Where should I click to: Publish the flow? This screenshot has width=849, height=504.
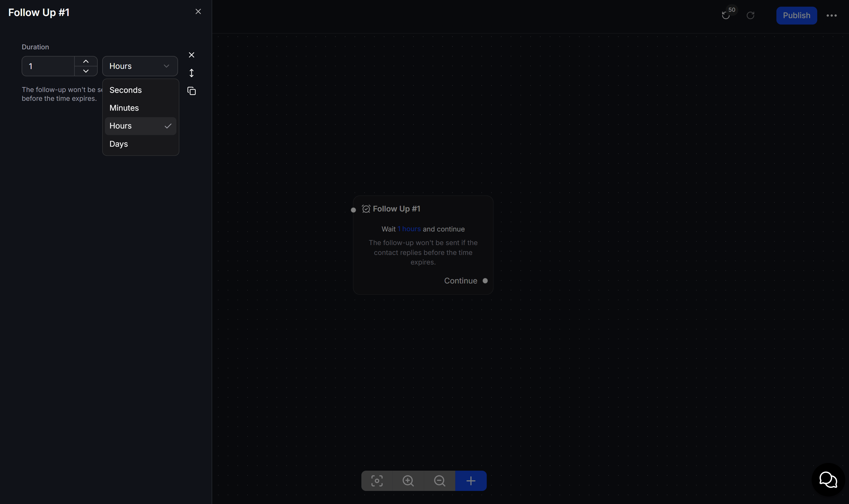(x=796, y=15)
